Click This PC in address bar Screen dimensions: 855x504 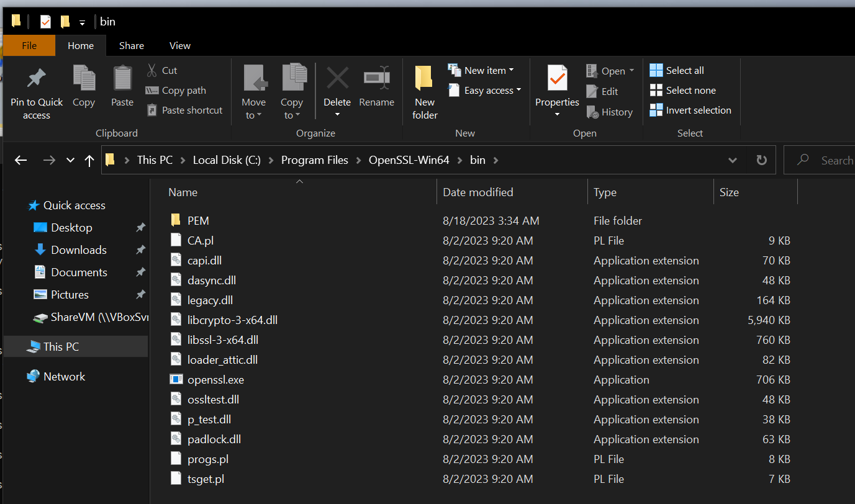coord(155,160)
